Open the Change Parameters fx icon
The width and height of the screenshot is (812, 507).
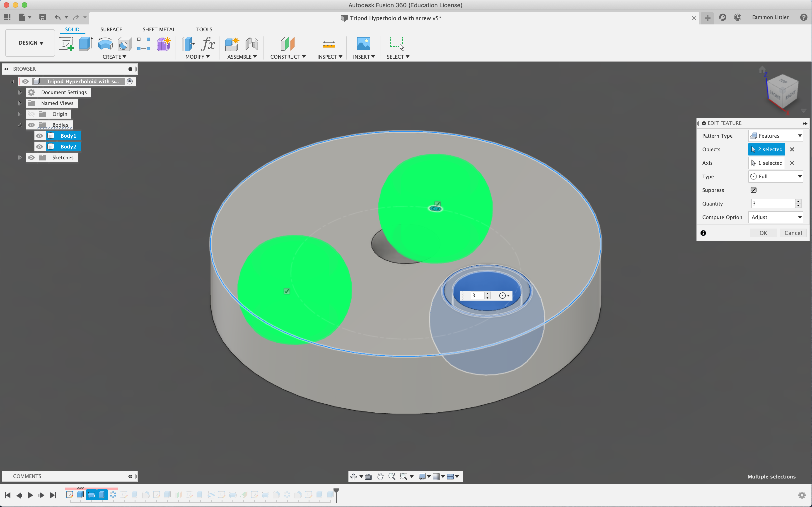point(208,44)
